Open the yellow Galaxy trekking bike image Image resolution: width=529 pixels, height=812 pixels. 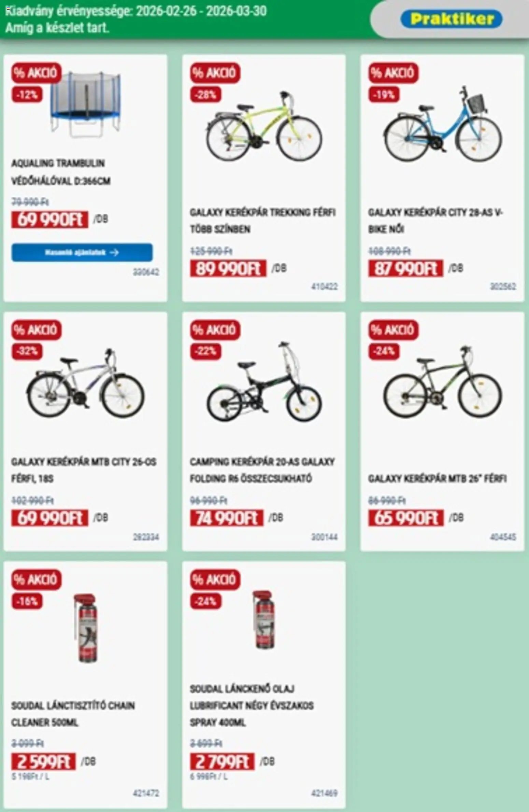[264, 126]
